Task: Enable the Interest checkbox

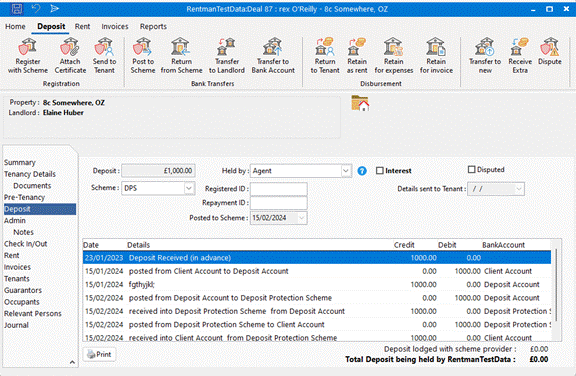Action: (x=380, y=171)
